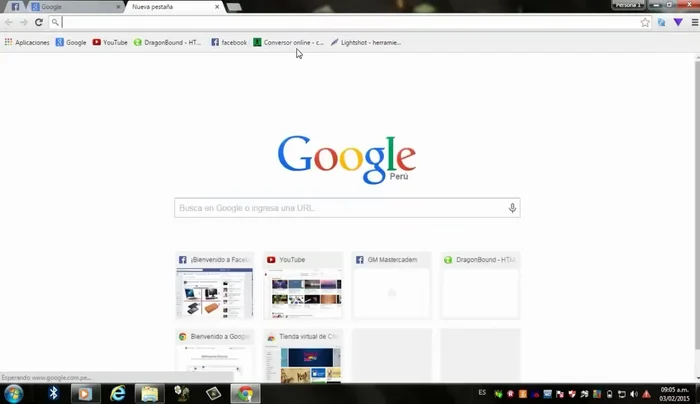Click the plant-like taskbar icon
700x404 pixels.
pos(182,393)
